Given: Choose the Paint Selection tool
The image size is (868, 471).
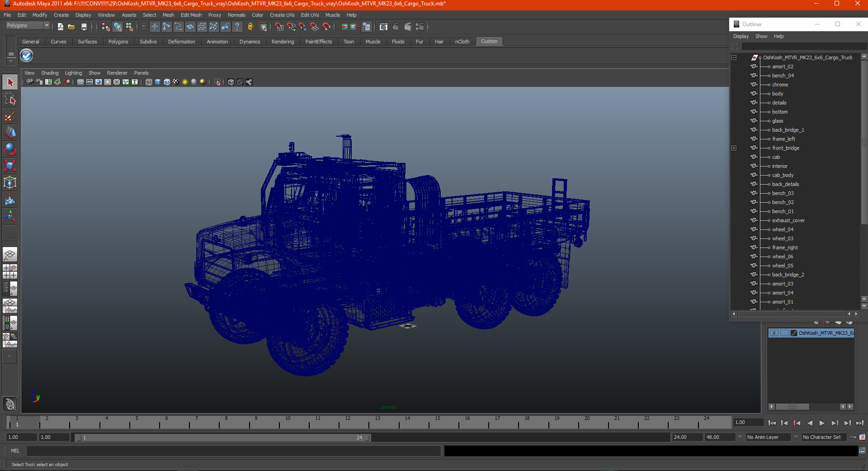Looking at the screenshot, I should [10, 116].
